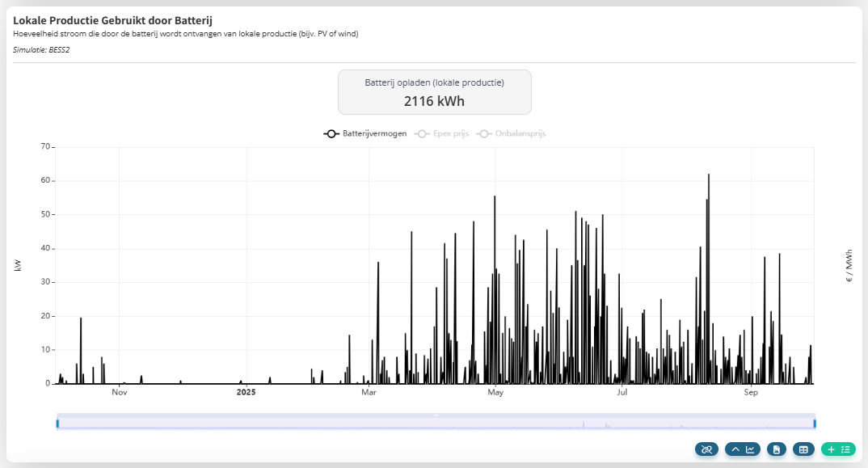Toggle the Batterijvermogen legend series
This screenshot has width=868, height=468.
(365, 133)
